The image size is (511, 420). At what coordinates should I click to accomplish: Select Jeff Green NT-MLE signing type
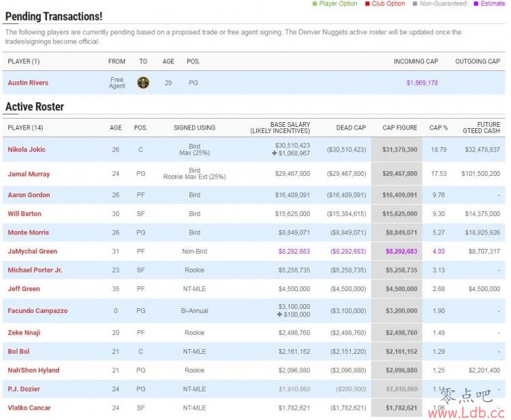click(x=194, y=289)
